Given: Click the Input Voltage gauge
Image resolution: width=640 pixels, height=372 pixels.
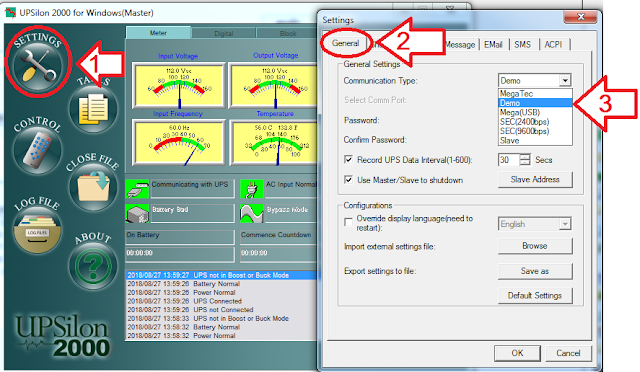Looking at the screenshot, I should 179,85.
